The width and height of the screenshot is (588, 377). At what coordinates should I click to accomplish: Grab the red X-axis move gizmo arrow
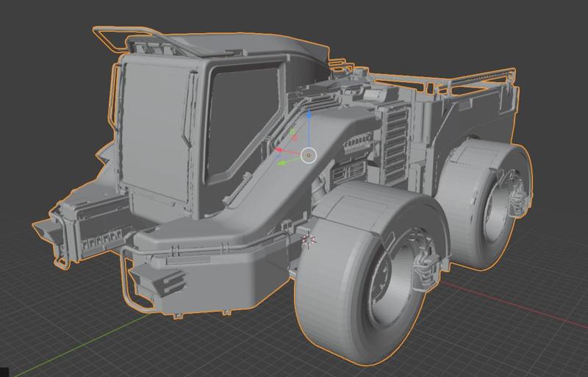(x=279, y=150)
